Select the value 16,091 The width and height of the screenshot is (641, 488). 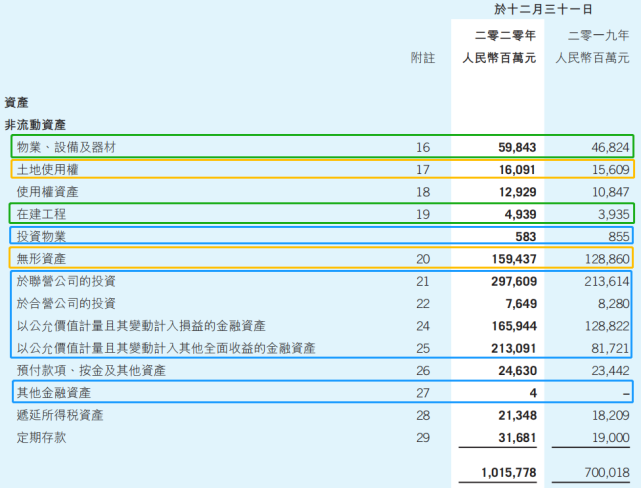point(517,170)
